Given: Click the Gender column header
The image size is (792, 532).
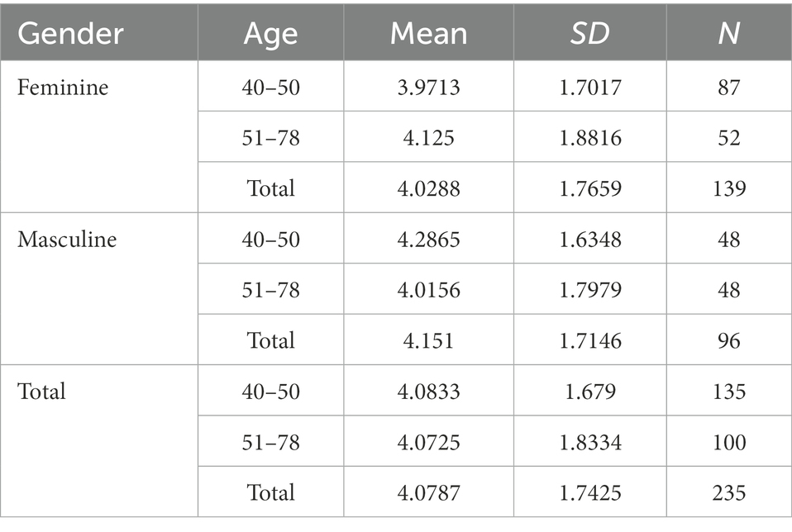Looking at the screenshot, I should click(x=70, y=34).
